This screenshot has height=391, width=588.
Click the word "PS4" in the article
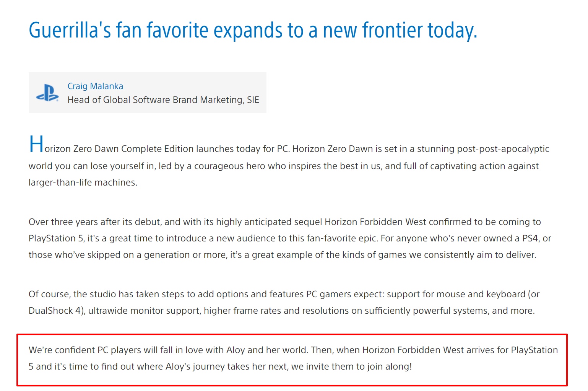click(x=531, y=238)
